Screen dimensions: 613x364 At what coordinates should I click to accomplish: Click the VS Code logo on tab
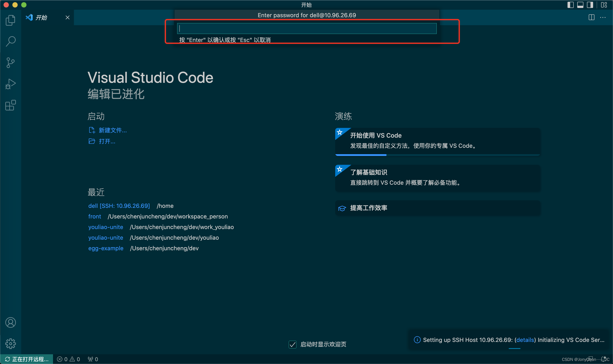(29, 17)
